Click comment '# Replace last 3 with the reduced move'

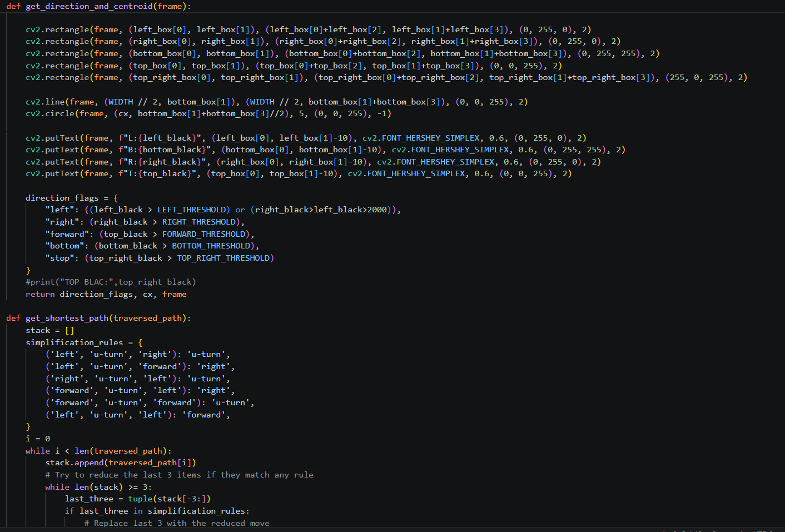pos(177,523)
